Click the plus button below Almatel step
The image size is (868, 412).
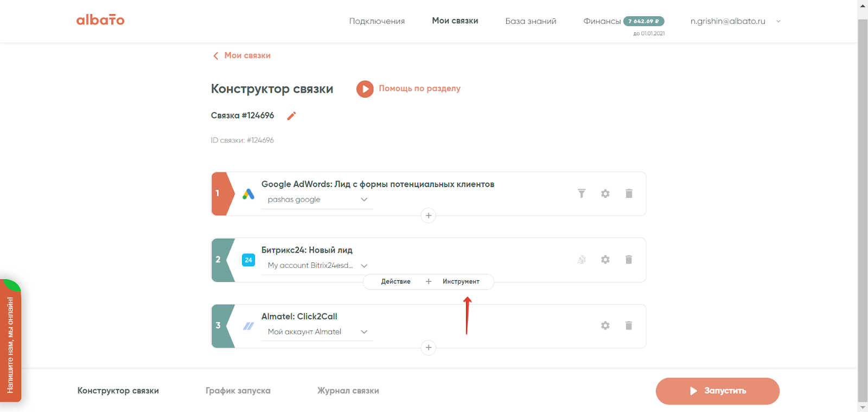pyautogui.click(x=429, y=347)
